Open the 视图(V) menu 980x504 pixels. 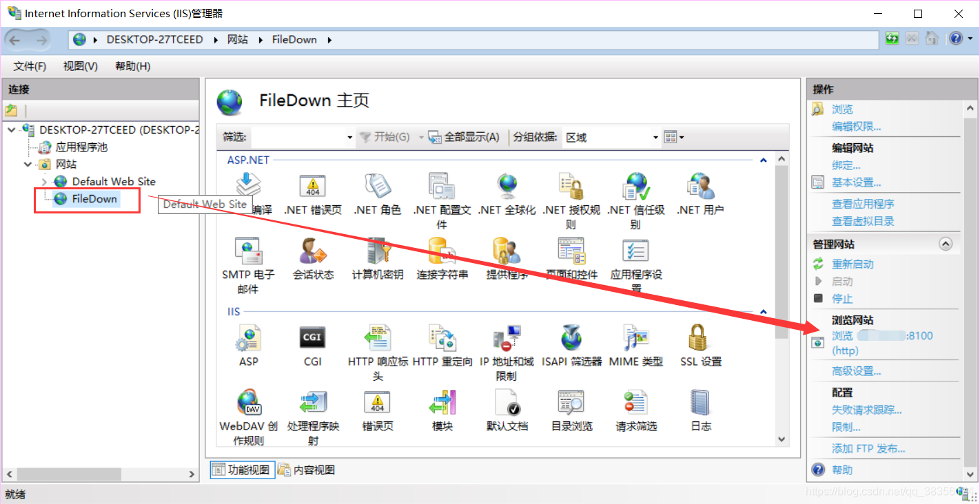point(81,66)
